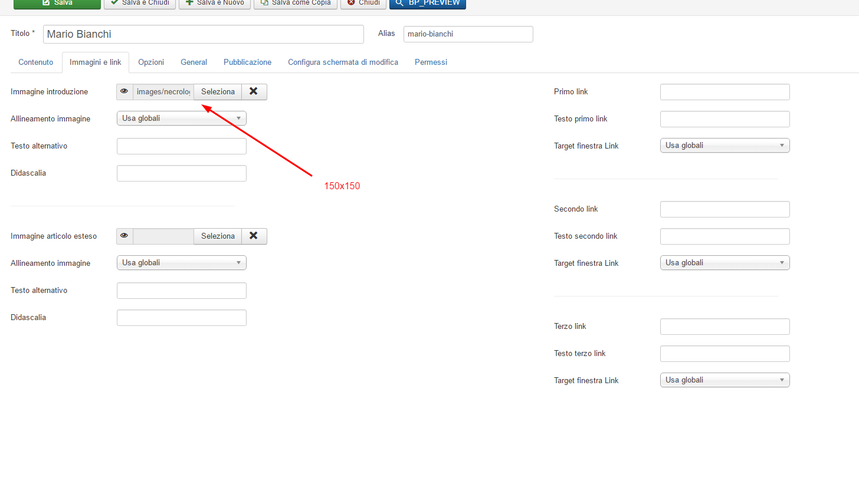Click the Terzo link label
The image size is (859, 504).
[570, 326]
